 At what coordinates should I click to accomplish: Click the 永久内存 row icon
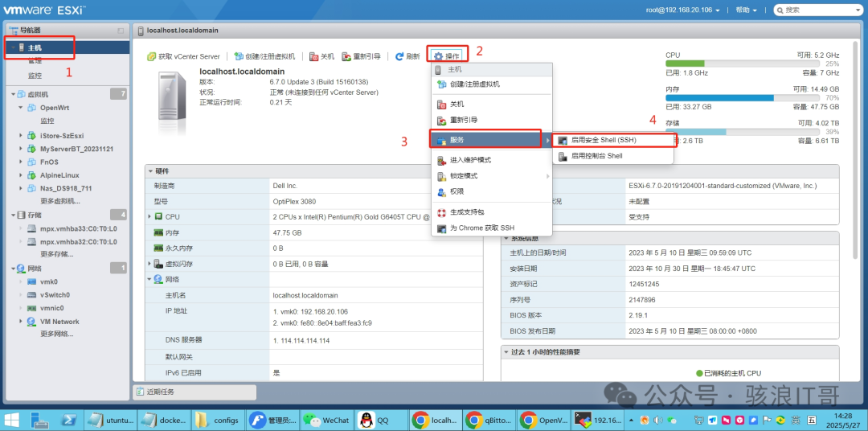pos(158,248)
